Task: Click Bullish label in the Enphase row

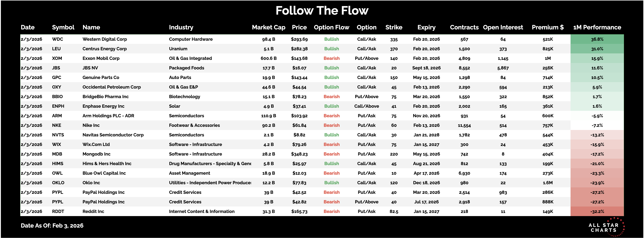Action: (332, 106)
